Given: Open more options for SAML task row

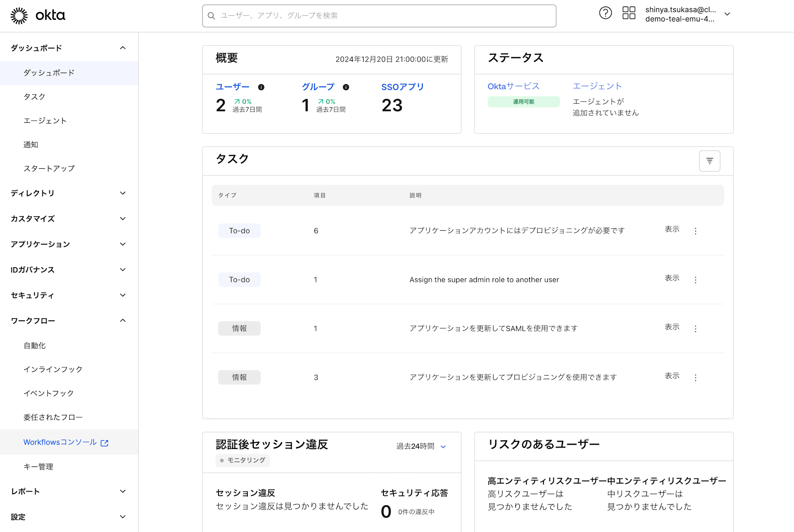Looking at the screenshot, I should (x=696, y=329).
